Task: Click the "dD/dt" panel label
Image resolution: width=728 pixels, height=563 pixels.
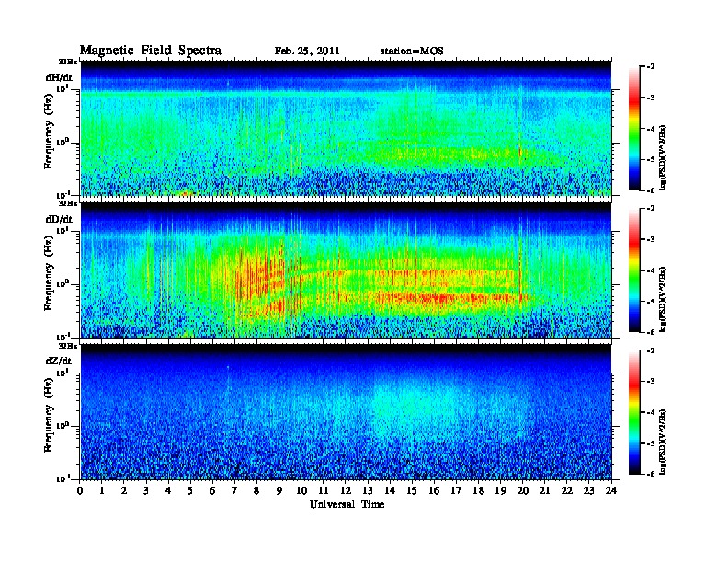Action: [x=59, y=219]
